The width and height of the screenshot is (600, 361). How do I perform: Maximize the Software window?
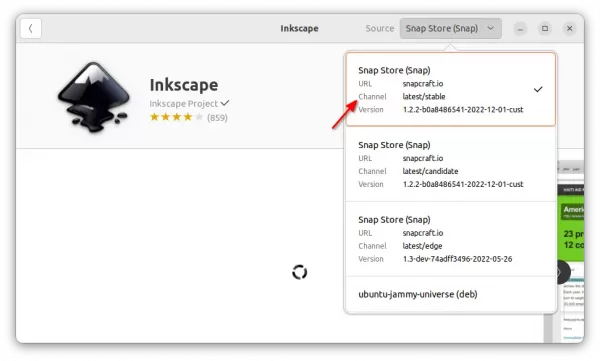tap(545, 28)
